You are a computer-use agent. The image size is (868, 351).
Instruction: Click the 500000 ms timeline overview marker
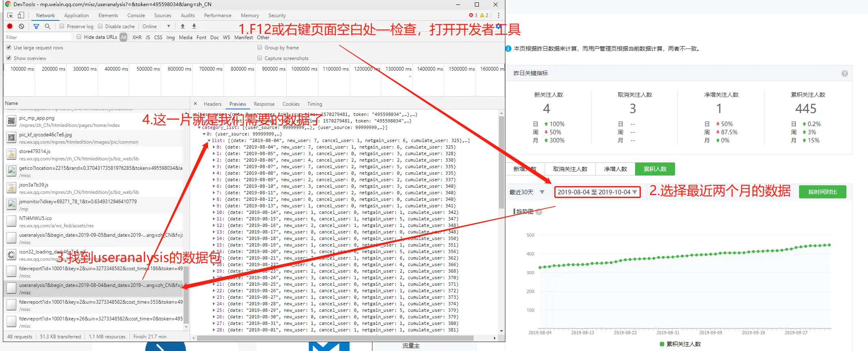148,69
